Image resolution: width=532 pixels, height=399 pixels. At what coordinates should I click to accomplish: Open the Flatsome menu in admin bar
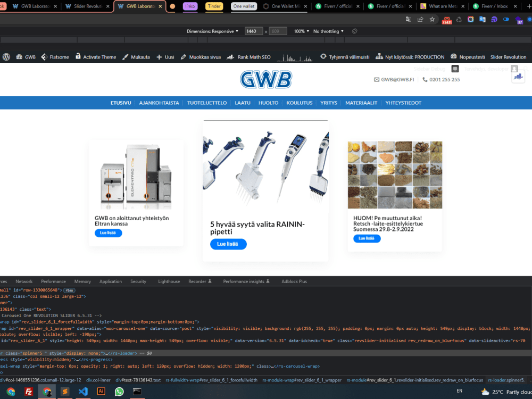pyautogui.click(x=55, y=57)
